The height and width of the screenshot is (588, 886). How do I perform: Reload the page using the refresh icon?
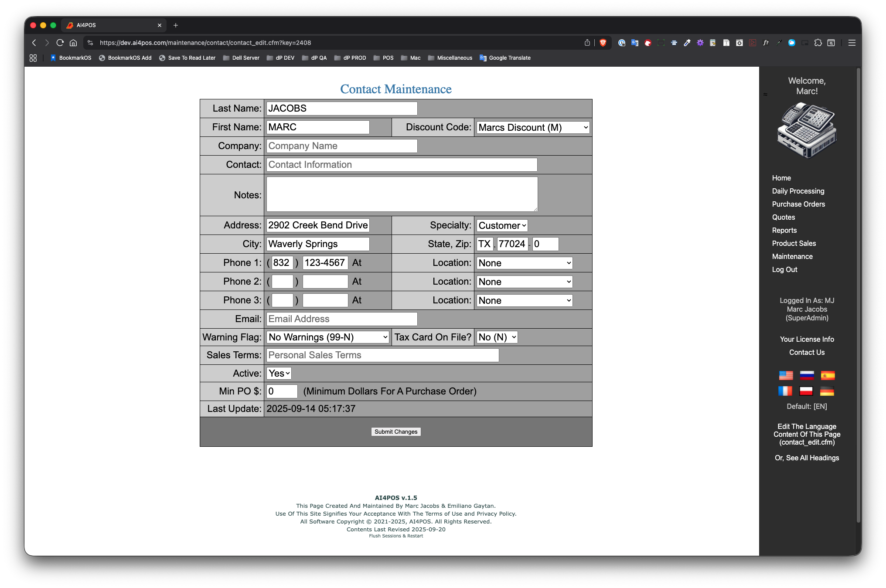point(60,43)
